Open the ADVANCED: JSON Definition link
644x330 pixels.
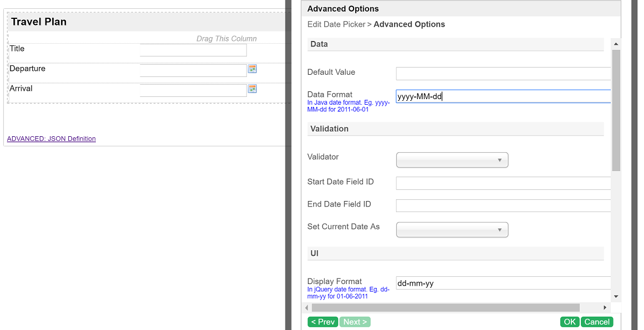click(52, 139)
